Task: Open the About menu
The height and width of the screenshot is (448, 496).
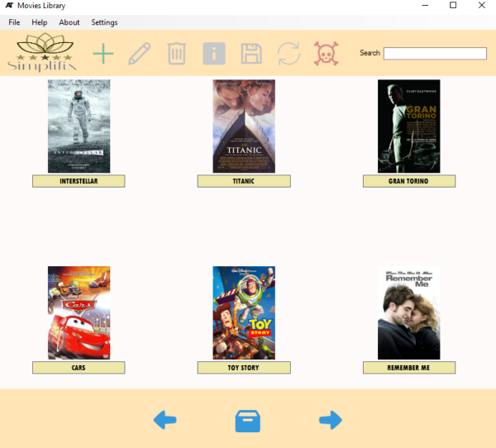Action: pos(69,22)
